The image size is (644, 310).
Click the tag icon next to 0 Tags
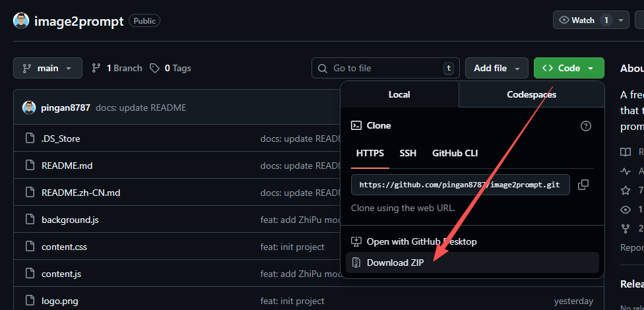pos(154,68)
